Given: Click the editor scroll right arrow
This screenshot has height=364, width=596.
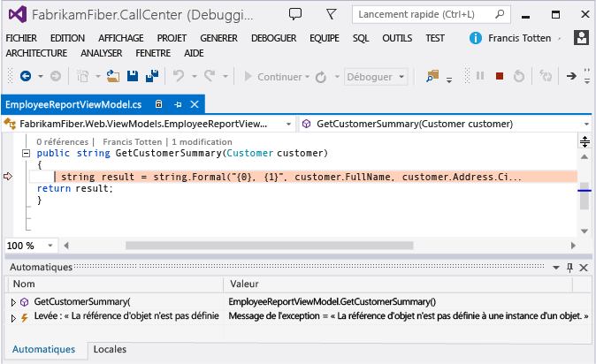Looking at the screenshot, I should [573, 246].
